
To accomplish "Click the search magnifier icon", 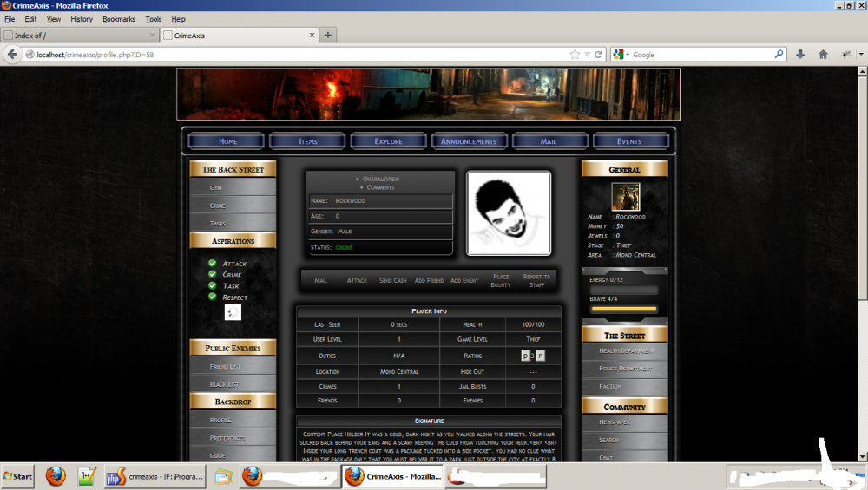I will click(x=779, y=55).
